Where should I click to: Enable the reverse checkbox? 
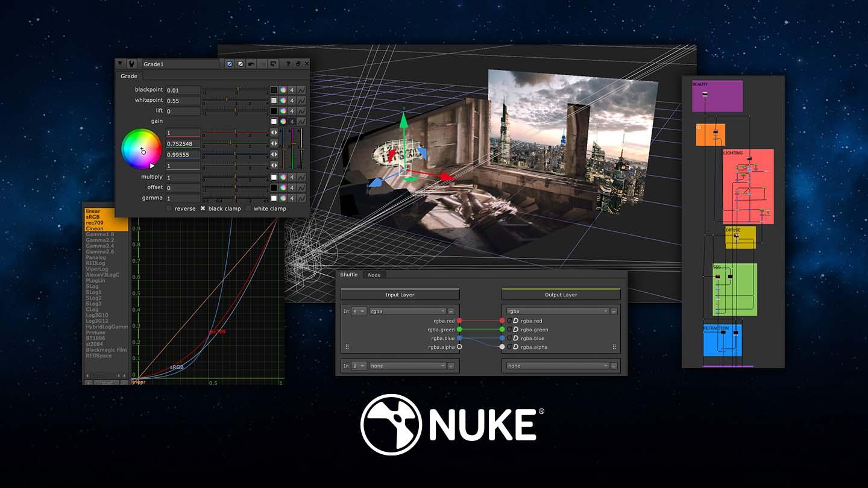point(169,208)
